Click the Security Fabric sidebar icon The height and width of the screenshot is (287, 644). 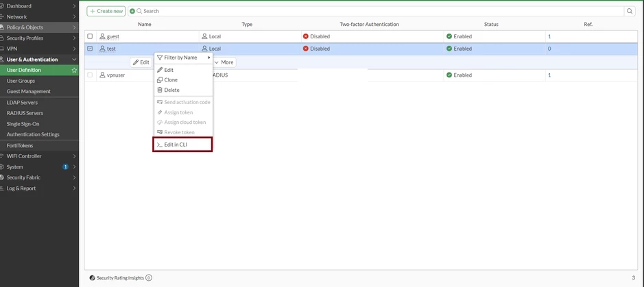point(1,177)
